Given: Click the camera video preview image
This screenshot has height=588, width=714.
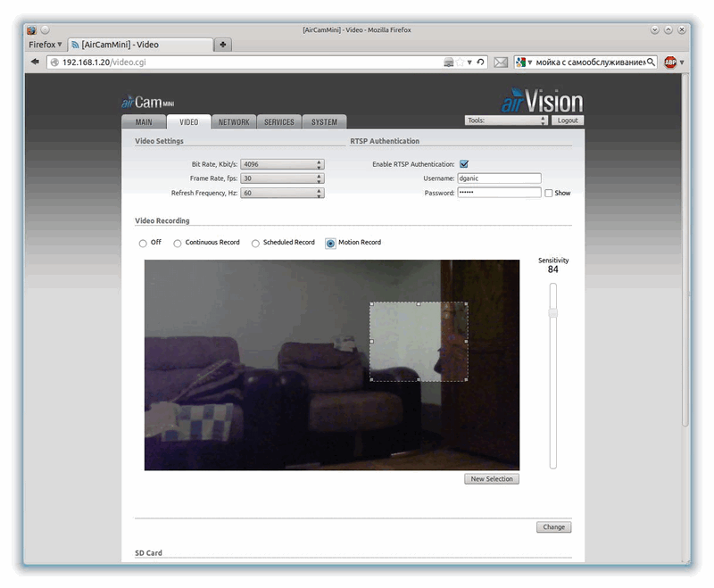Looking at the screenshot, I should click(x=331, y=365).
